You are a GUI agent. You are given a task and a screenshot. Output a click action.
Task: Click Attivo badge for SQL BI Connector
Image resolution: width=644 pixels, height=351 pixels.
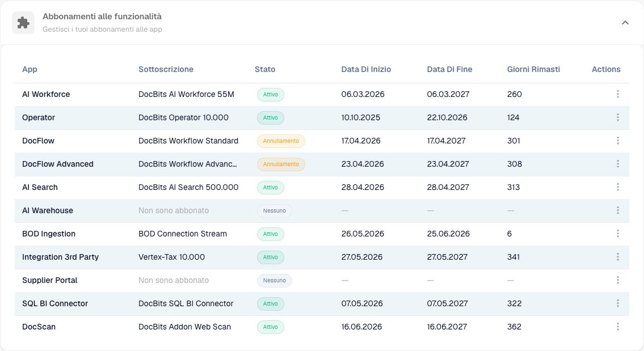coord(270,304)
